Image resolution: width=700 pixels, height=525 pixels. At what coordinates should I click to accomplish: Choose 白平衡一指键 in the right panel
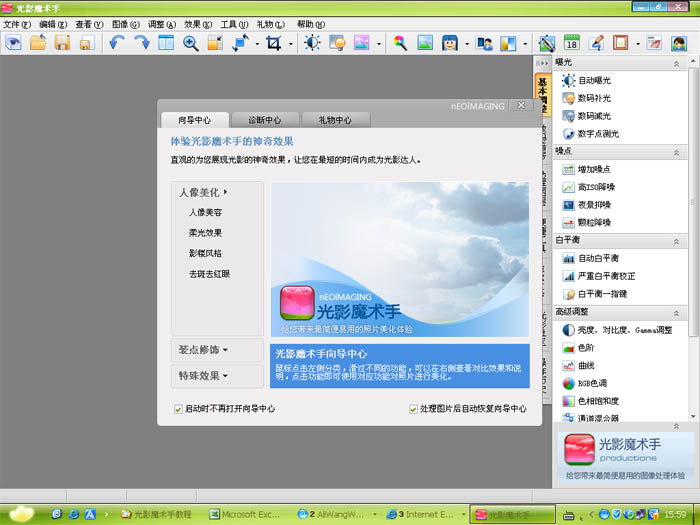tap(594, 294)
